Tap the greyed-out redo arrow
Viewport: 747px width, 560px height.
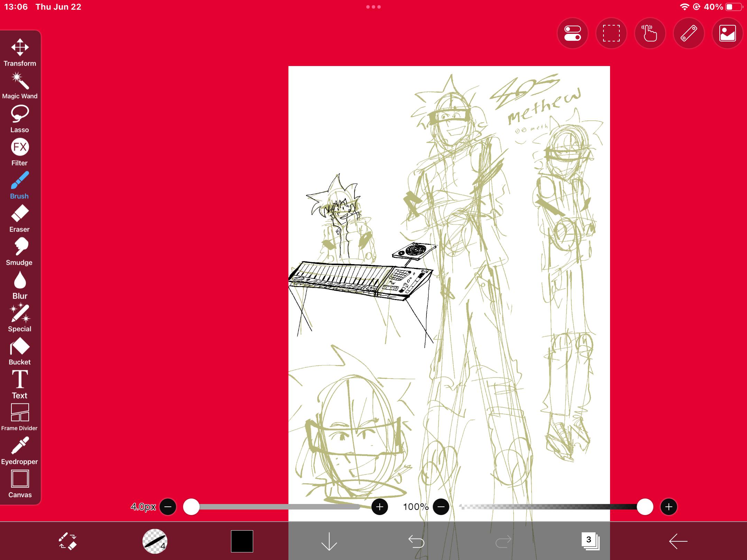[503, 541]
